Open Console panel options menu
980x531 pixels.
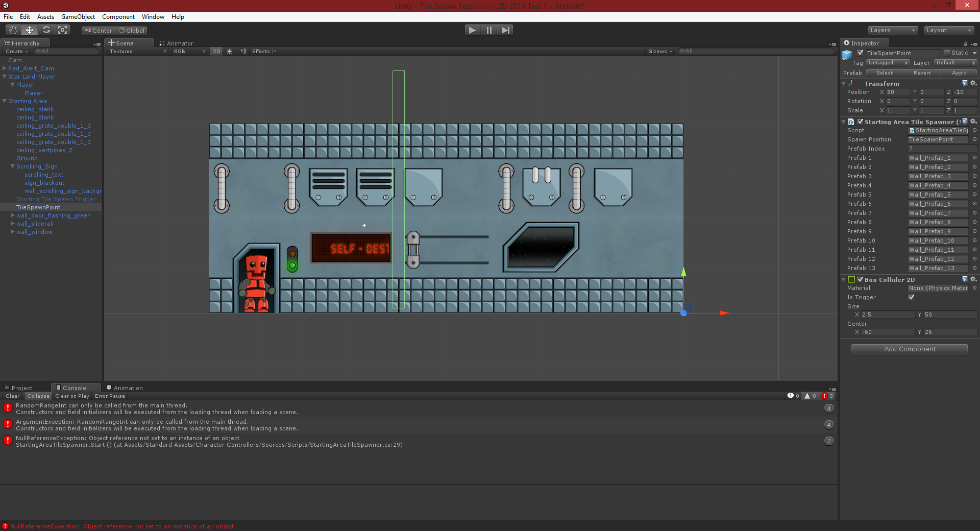[x=832, y=389]
